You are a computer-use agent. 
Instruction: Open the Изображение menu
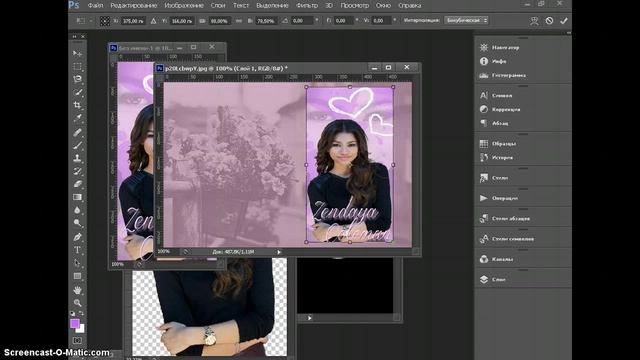click(184, 6)
